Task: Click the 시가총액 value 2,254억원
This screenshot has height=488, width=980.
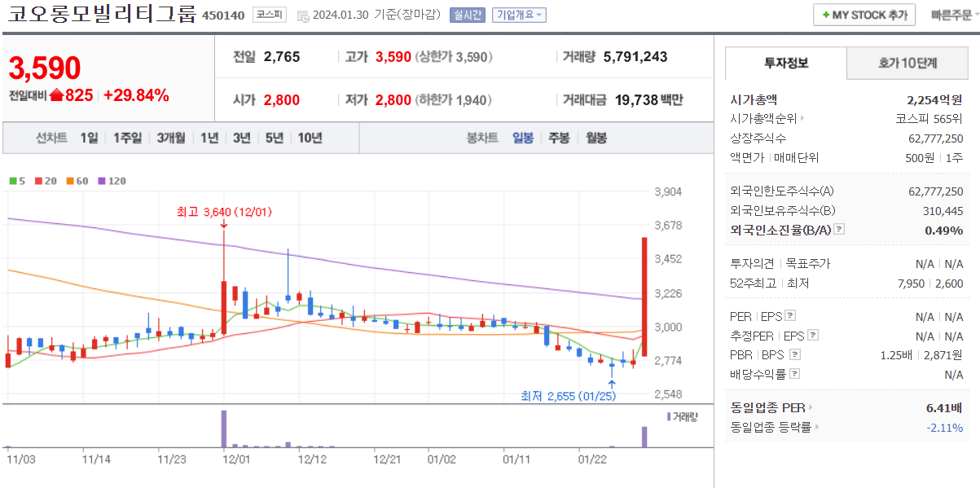Action: click(x=934, y=99)
